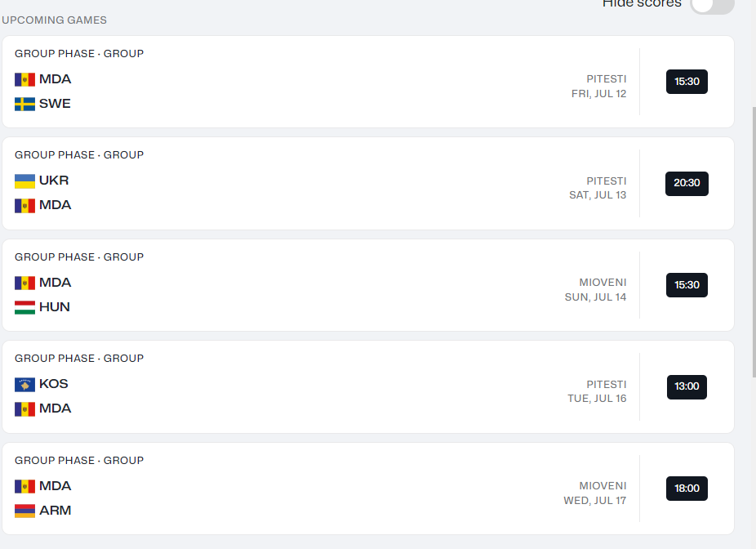The height and width of the screenshot is (549, 756).
Task: Select the KOS team name
Action: coord(54,384)
